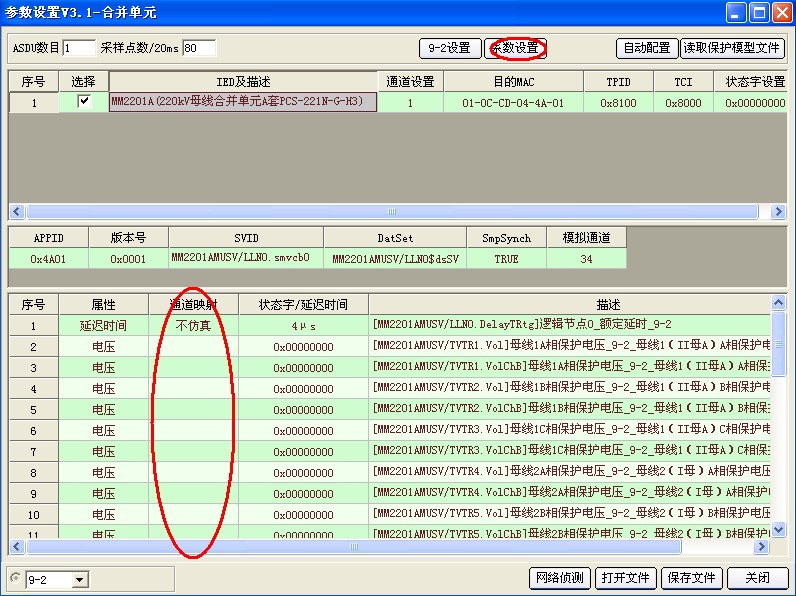Open a file with 打开文件
The width and height of the screenshot is (796, 596).
pyautogui.click(x=626, y=578)
